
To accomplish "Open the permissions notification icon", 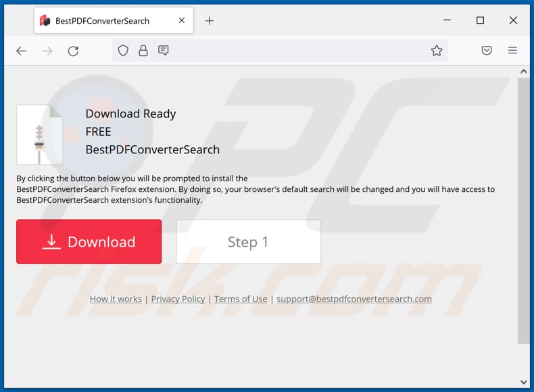I will (x=164, y=51).
